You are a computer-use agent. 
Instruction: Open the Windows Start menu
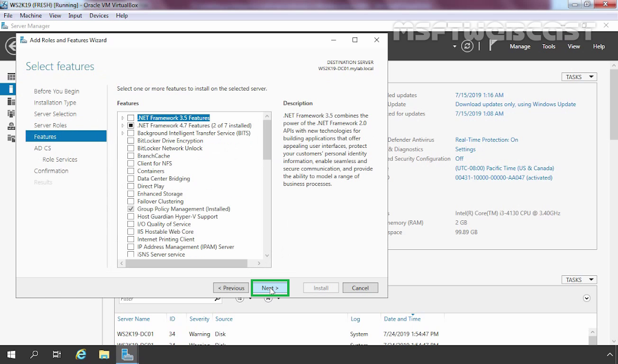point(11,354)
